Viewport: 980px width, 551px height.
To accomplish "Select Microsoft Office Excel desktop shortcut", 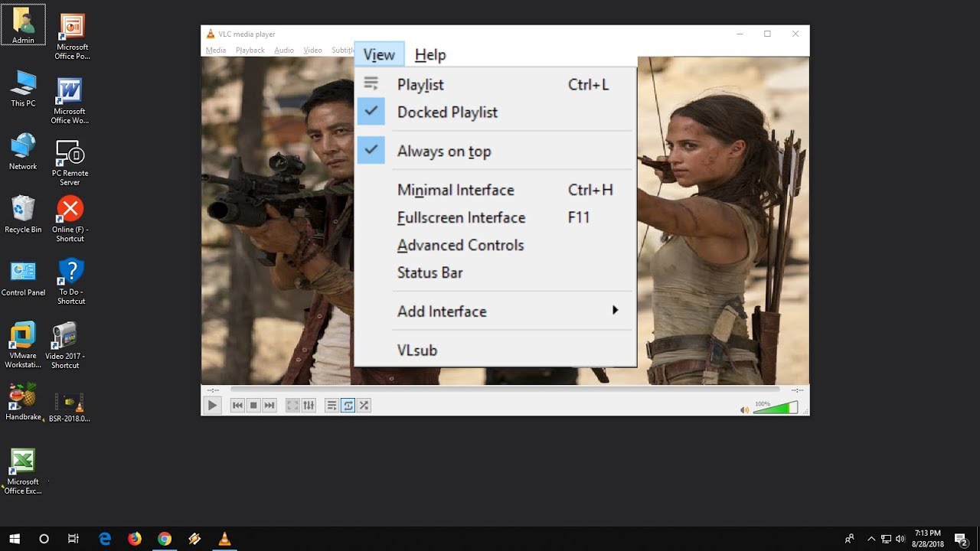I will pos(23,471).
